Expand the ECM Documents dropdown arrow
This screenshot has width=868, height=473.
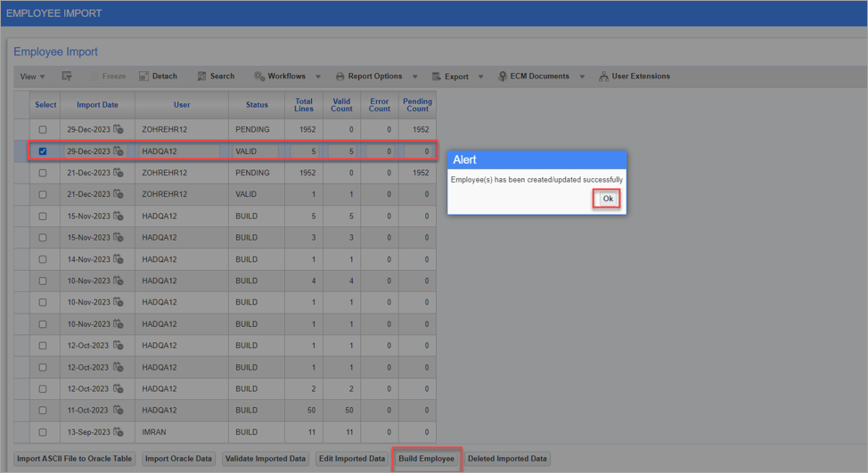click(x=582, y=77)
